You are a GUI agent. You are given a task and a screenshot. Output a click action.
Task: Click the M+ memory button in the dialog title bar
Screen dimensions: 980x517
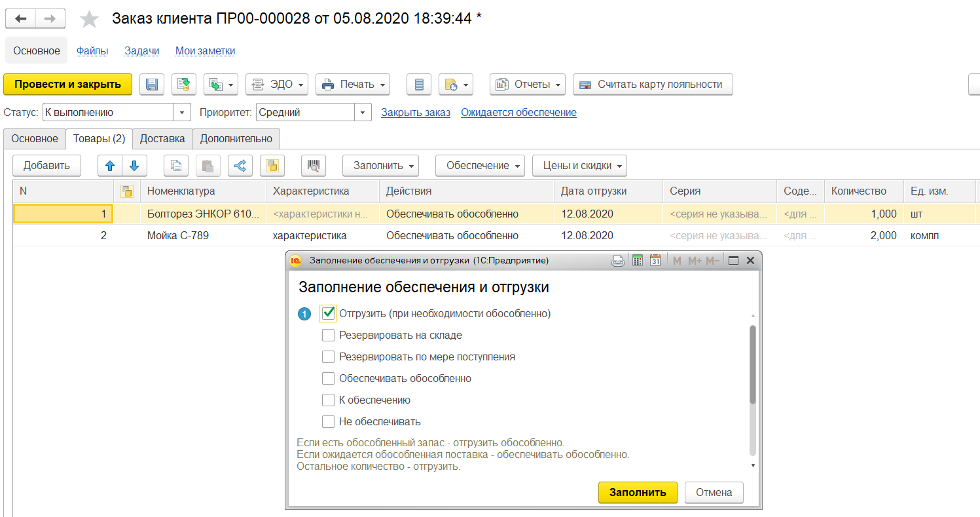coord(695,261)
